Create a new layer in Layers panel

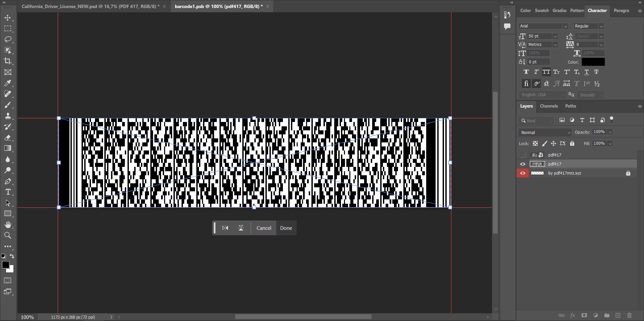(x=618, y=315)
